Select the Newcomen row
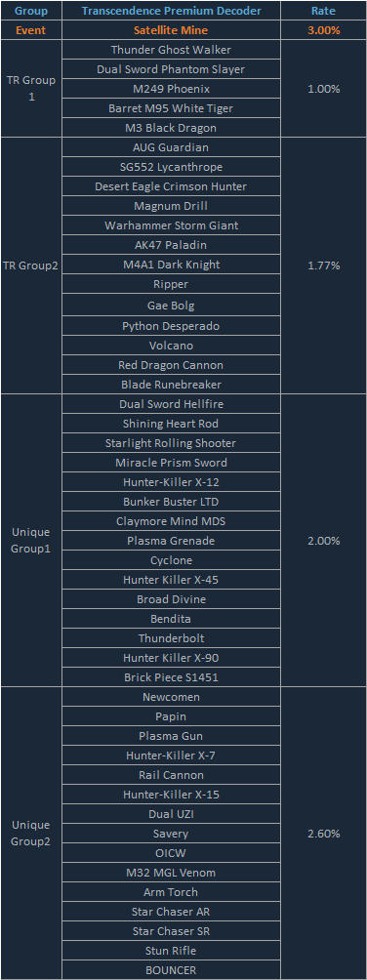 172,697
